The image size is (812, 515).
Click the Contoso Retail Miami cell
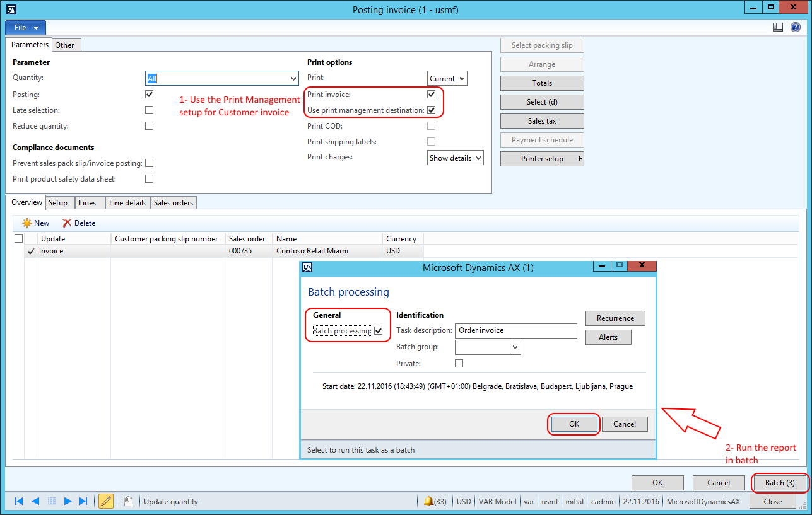point(327,251)
